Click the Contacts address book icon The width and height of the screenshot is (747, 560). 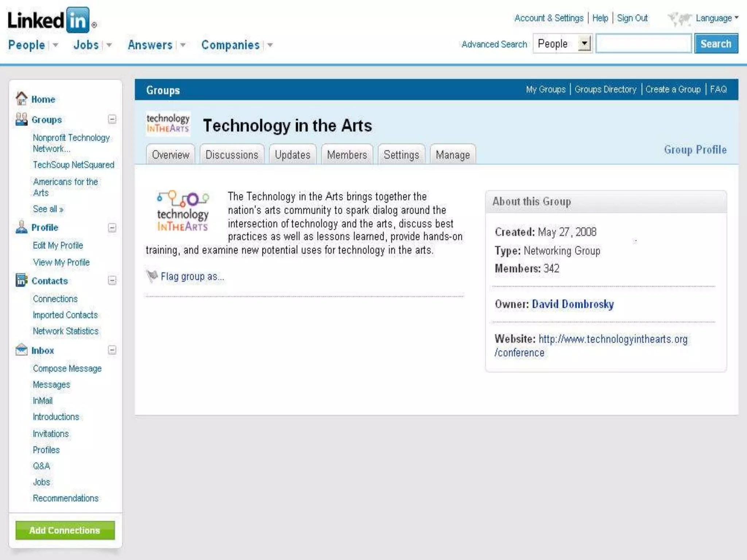(x=22, y=280)
